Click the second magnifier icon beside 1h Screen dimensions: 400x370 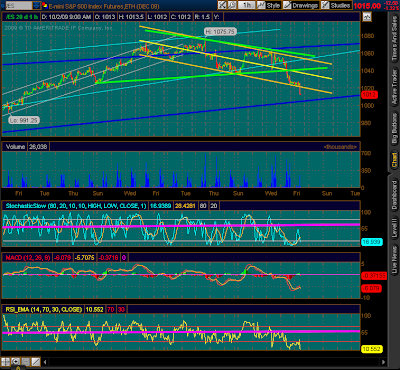click(x=232, y=5)
